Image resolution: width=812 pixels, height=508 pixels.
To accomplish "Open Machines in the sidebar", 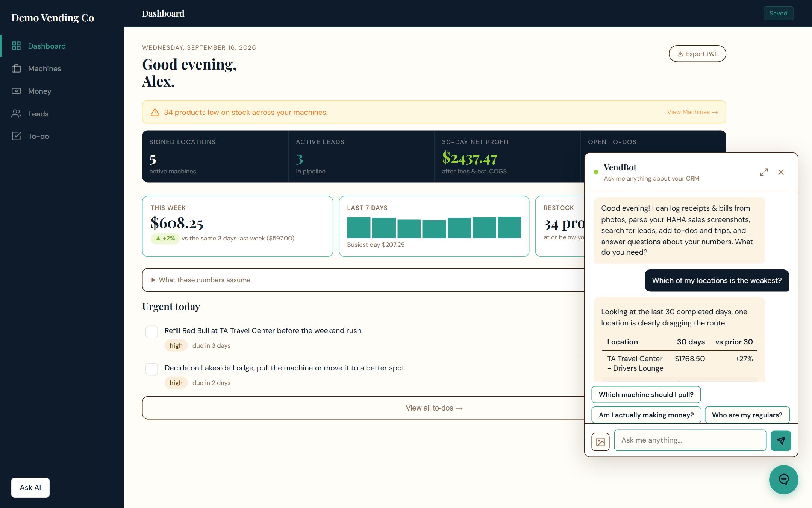I will coord(62,68).
